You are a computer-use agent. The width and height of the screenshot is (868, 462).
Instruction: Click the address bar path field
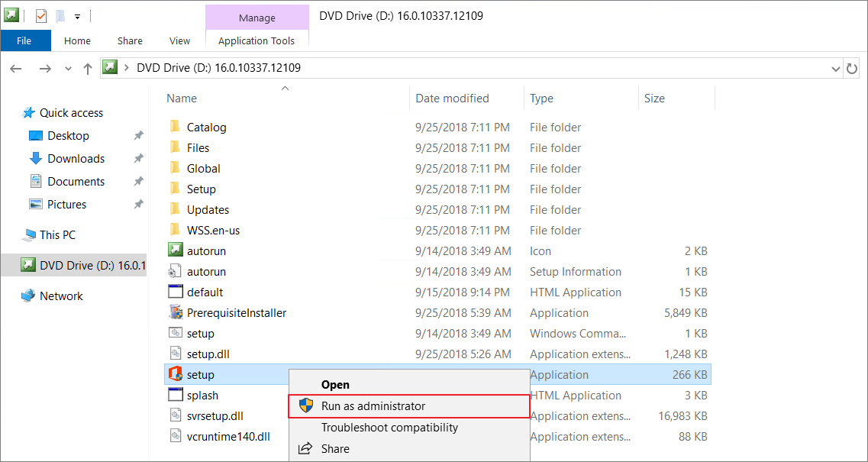[471, 68]
